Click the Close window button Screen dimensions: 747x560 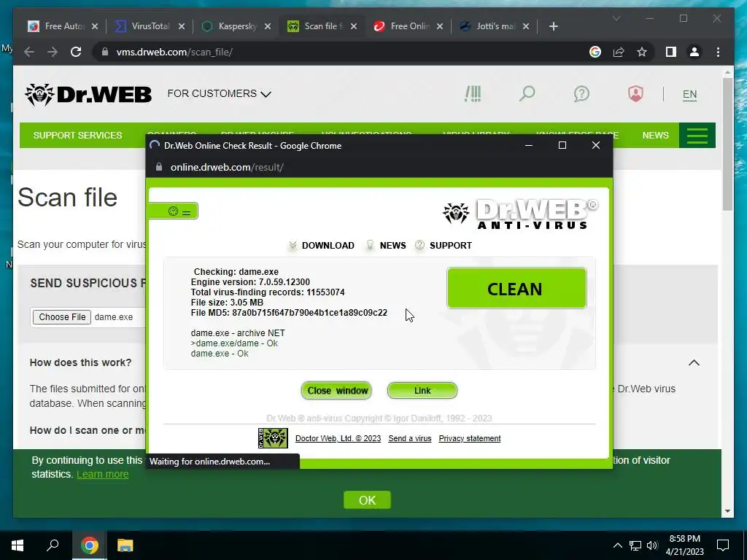pyautogui.click(x=337, y=391)
